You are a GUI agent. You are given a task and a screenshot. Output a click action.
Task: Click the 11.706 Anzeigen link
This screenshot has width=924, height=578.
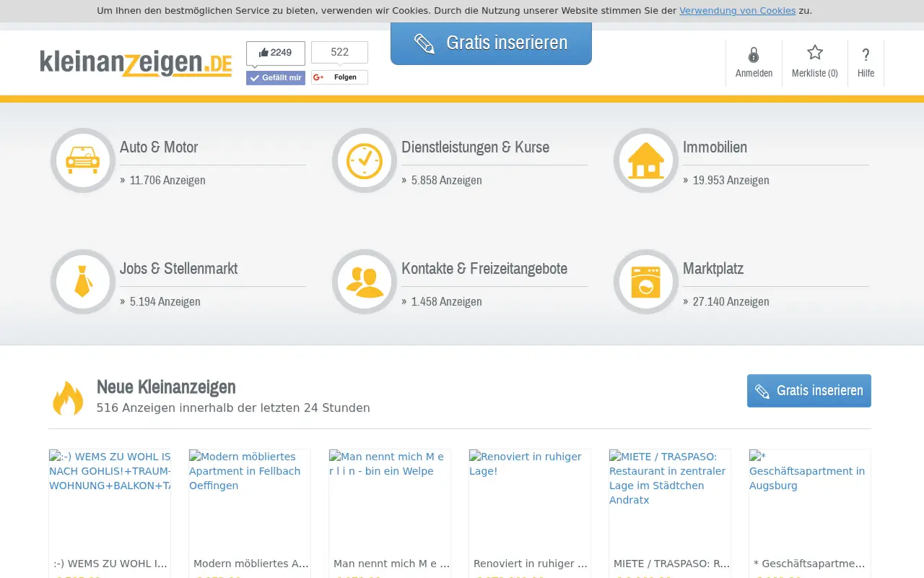[167, 180]
